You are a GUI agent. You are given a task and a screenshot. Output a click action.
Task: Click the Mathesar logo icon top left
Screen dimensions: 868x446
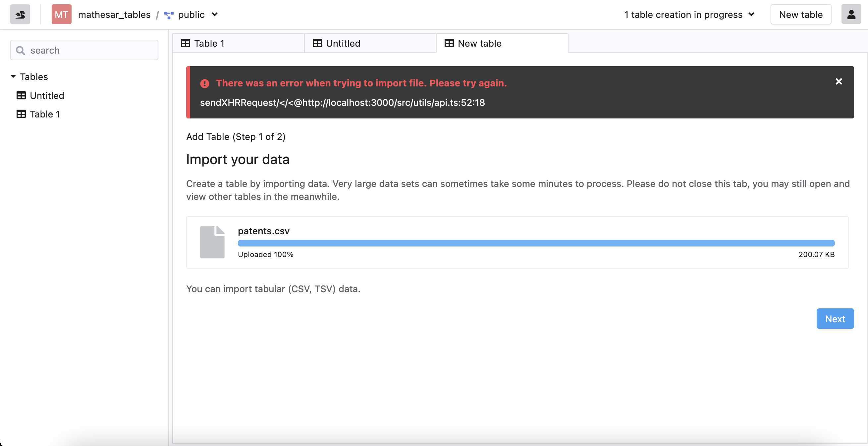pyautogui.click(x=20, y=14)
